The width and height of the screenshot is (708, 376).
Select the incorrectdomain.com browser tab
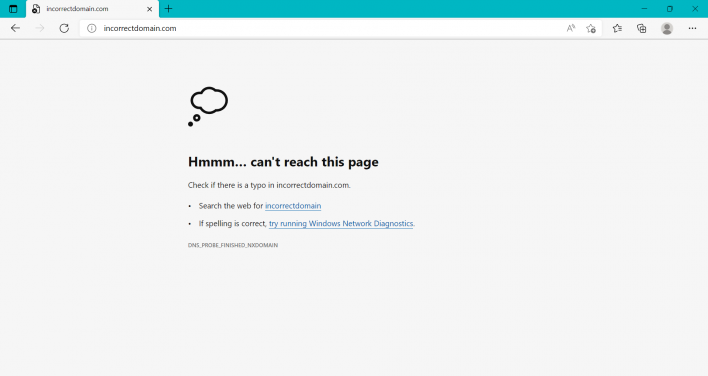(92, 9)
